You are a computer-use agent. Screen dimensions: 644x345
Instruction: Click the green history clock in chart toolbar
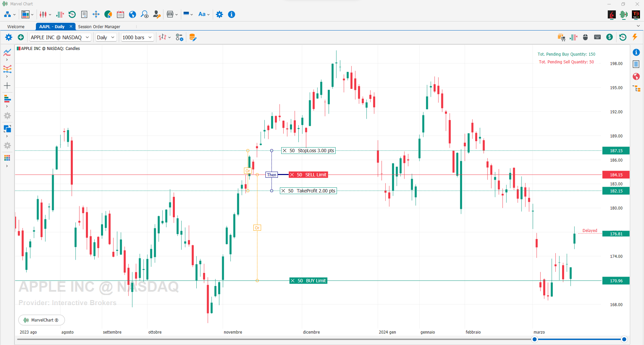point(623,37)
